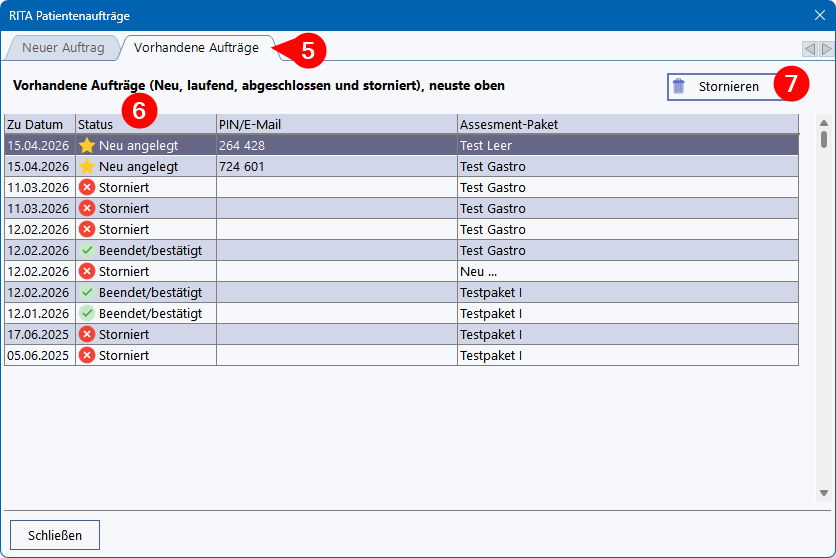
Task: Click the star icon in the first row
Action: [x=87, y=146]
